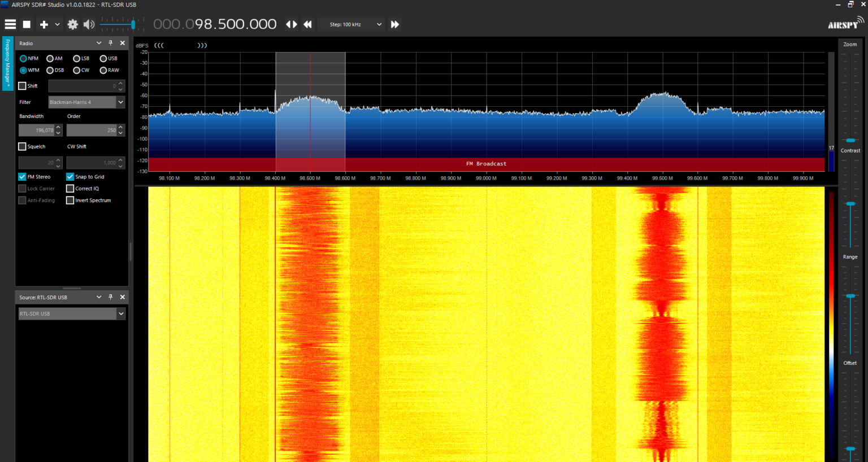Select the NFM demodulation mode

click(23, 59)
